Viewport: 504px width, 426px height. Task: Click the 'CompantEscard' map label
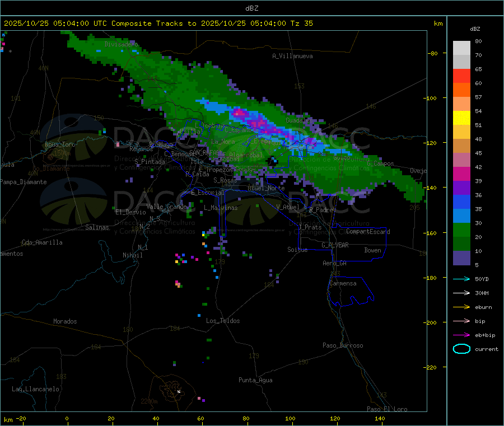pyautogui.click(x=368, y=232)
